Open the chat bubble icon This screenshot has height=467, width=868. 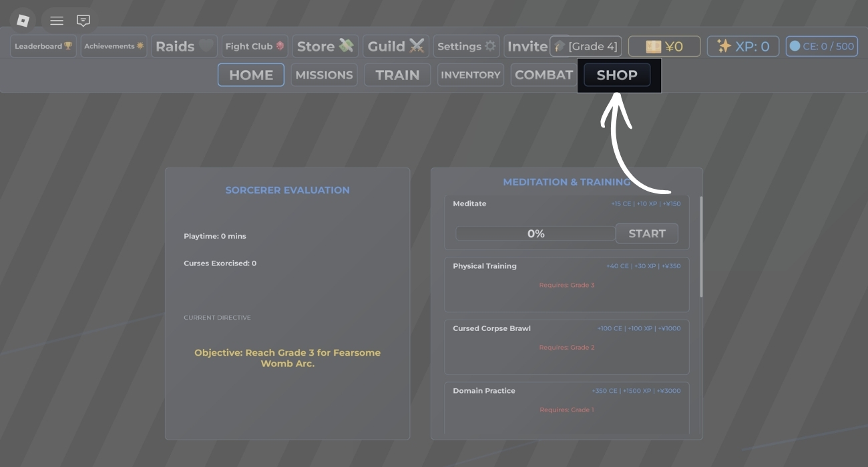coord(83,20)
